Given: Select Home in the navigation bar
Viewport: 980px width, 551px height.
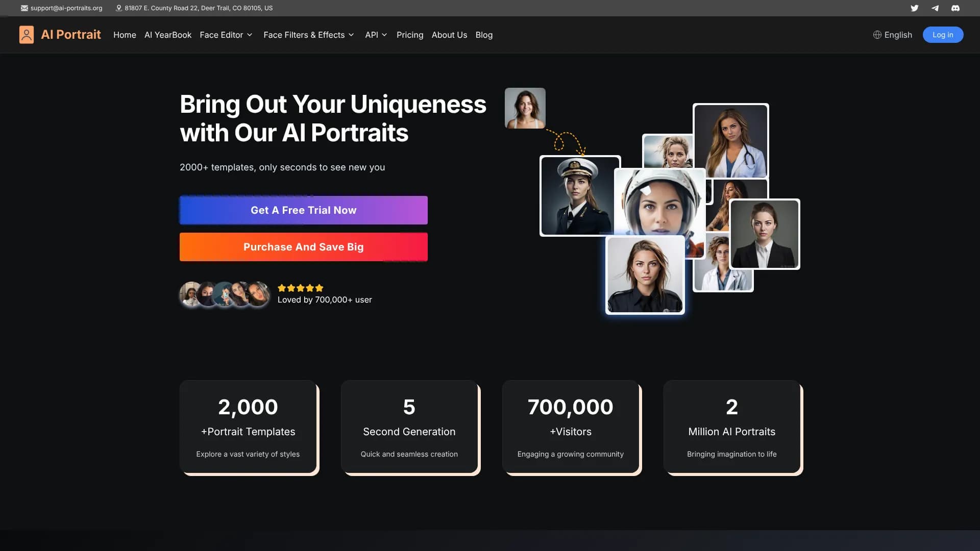Looking at the screenshot, I should [x=125, y=35].
